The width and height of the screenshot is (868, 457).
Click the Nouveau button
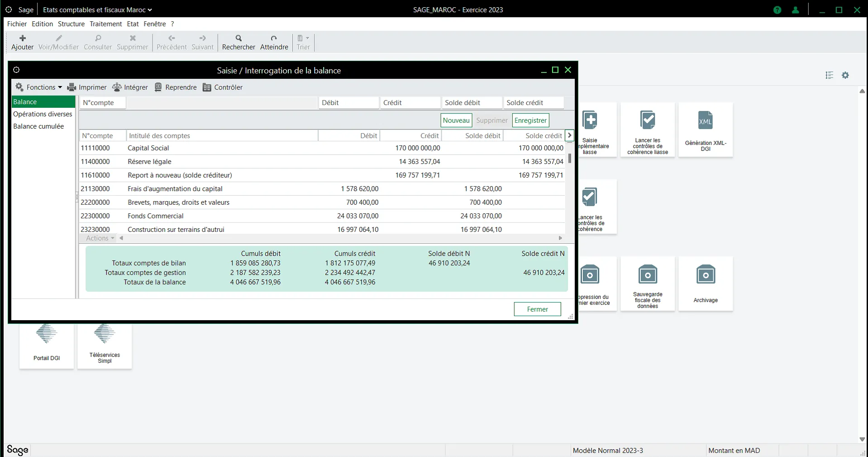456,120
